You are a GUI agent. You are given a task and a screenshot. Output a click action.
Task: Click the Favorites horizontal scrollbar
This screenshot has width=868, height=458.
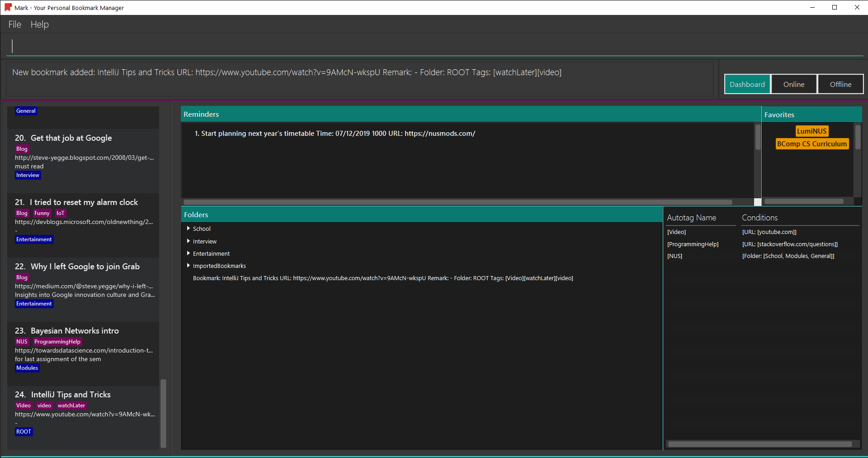(804, 201)
